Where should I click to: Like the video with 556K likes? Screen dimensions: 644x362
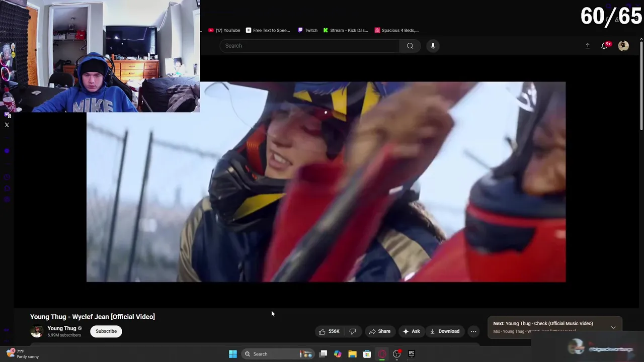329,331
